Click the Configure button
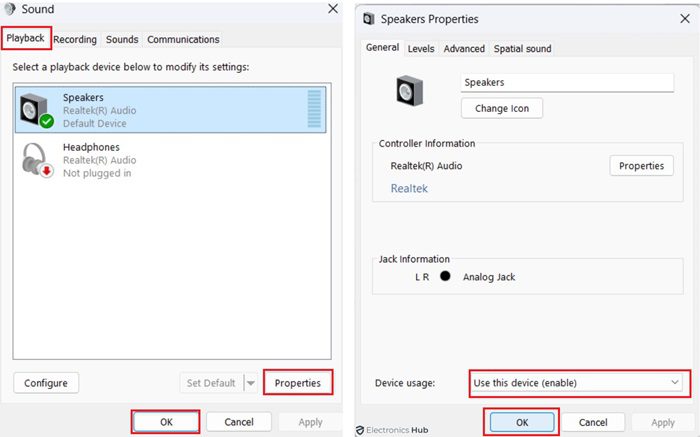Screen dimensions: 700x437 (46, 383)
